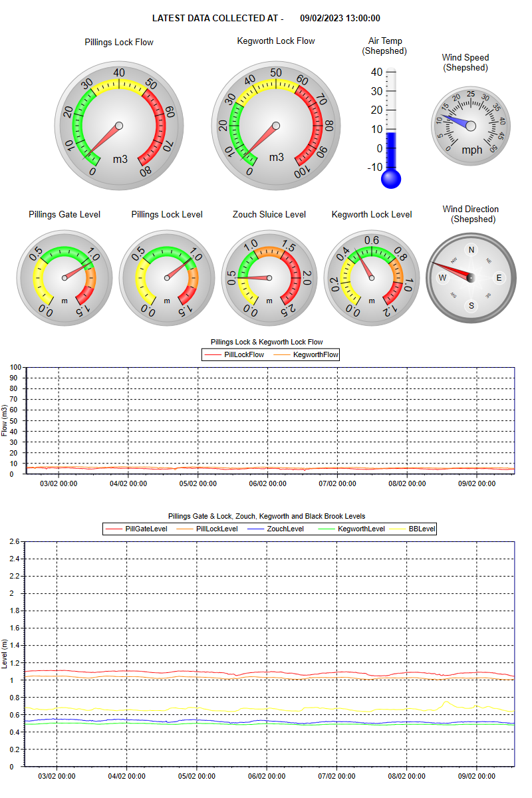Hide the BBLevel series from the levels chart
Screen dimensions: 532x798
420,529
